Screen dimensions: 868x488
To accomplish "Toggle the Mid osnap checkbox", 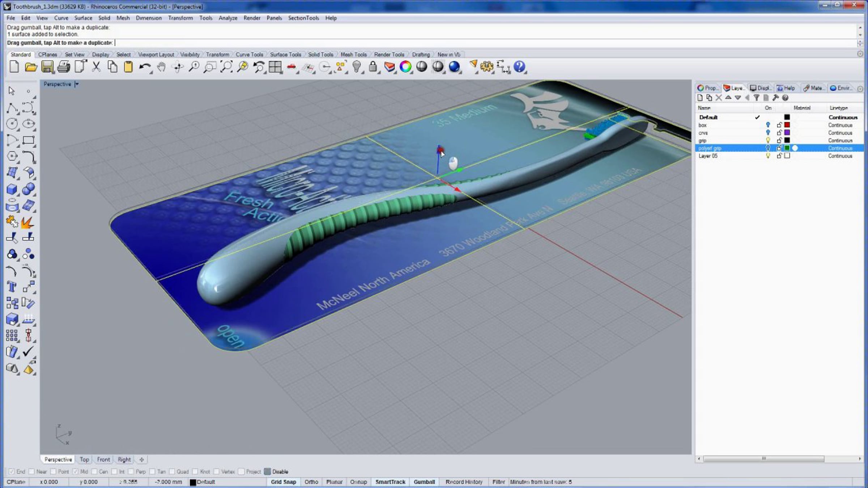I will pyautogui.click(x=75, y=471).
